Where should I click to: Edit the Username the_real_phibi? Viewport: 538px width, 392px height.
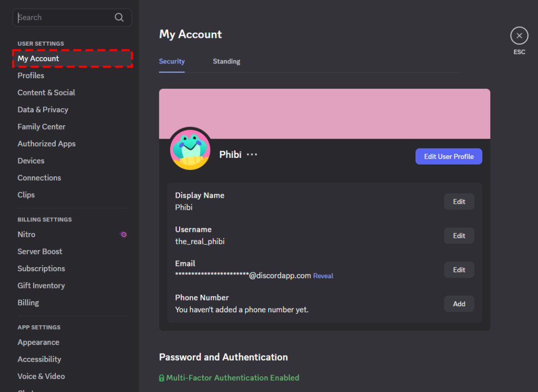[459, 236]
